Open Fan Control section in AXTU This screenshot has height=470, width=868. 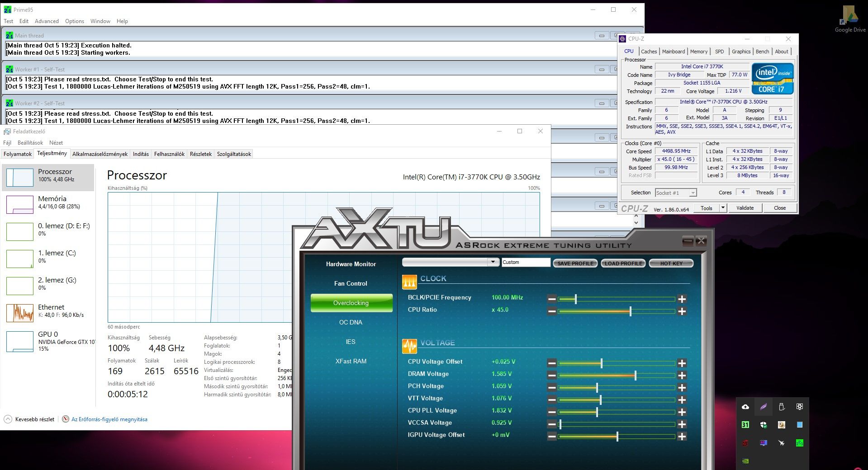[x=351, y=283]
